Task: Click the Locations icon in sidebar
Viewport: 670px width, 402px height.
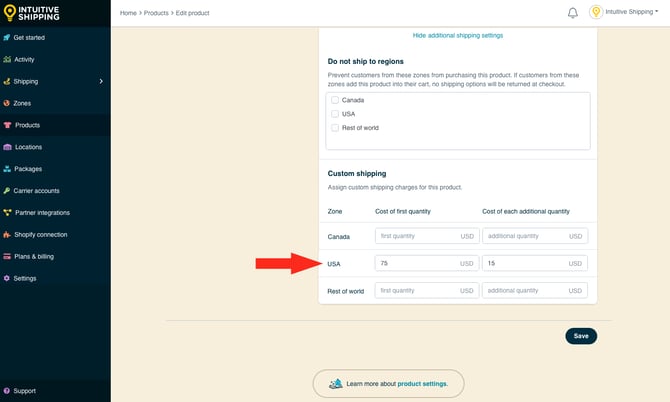Action: tap(7, 147)
